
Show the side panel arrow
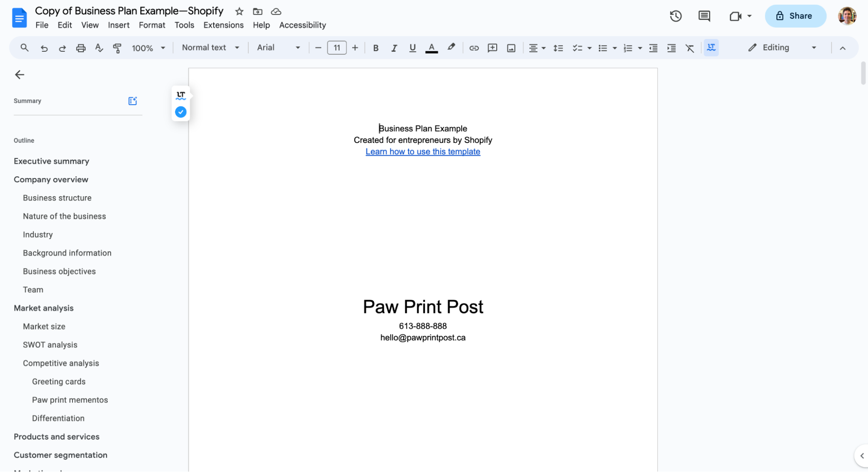click(861, 455)
